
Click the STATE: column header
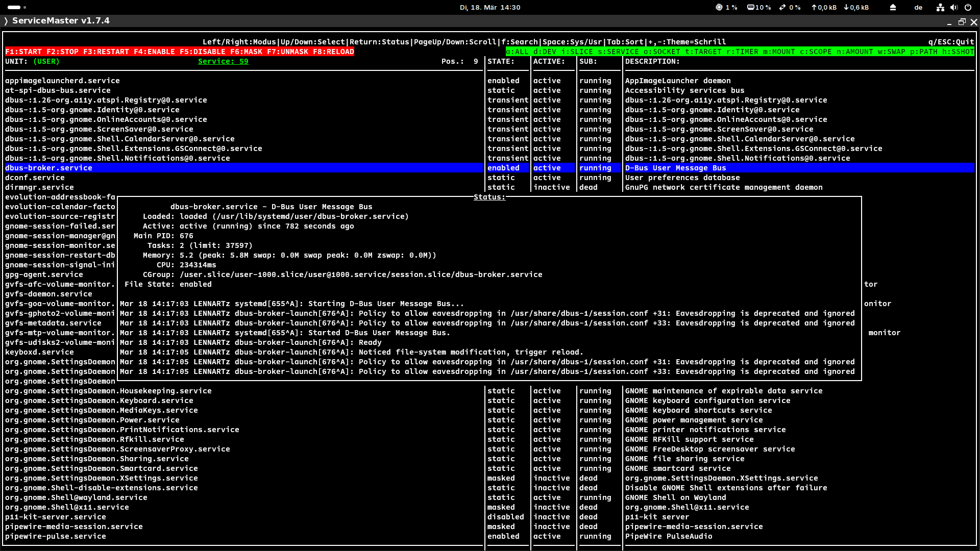[501, 61]
